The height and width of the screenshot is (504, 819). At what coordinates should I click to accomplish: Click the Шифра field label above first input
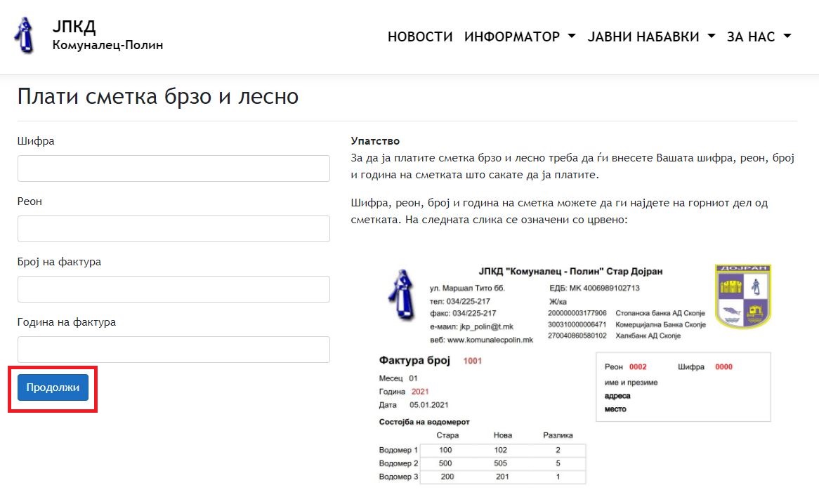(36, 141)
